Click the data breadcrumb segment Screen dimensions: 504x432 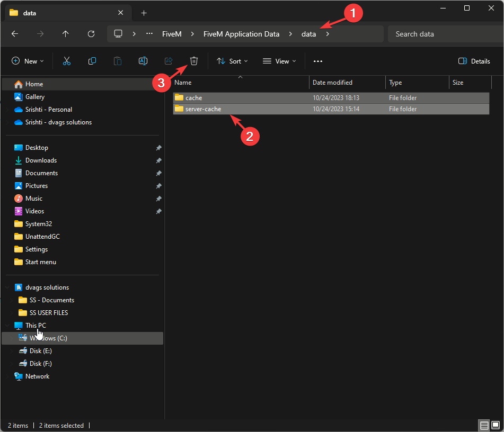tap(308, 34)
